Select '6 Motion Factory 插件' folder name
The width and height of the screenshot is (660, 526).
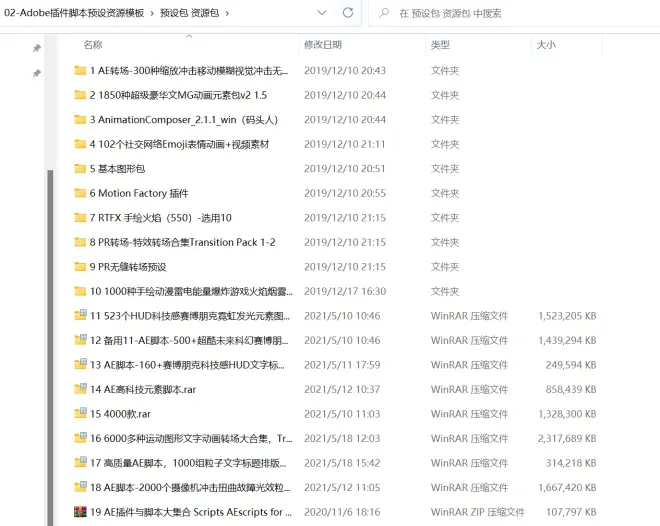(x=139, y=193)
